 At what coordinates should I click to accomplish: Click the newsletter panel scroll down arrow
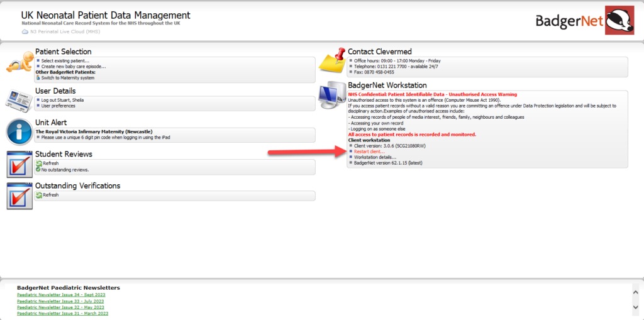pos(635,307)
